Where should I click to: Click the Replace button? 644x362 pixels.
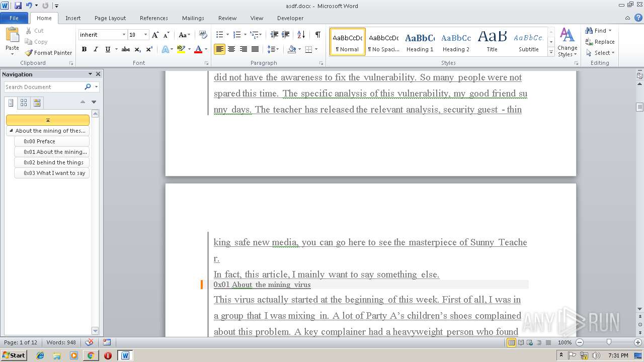(600, 42)
